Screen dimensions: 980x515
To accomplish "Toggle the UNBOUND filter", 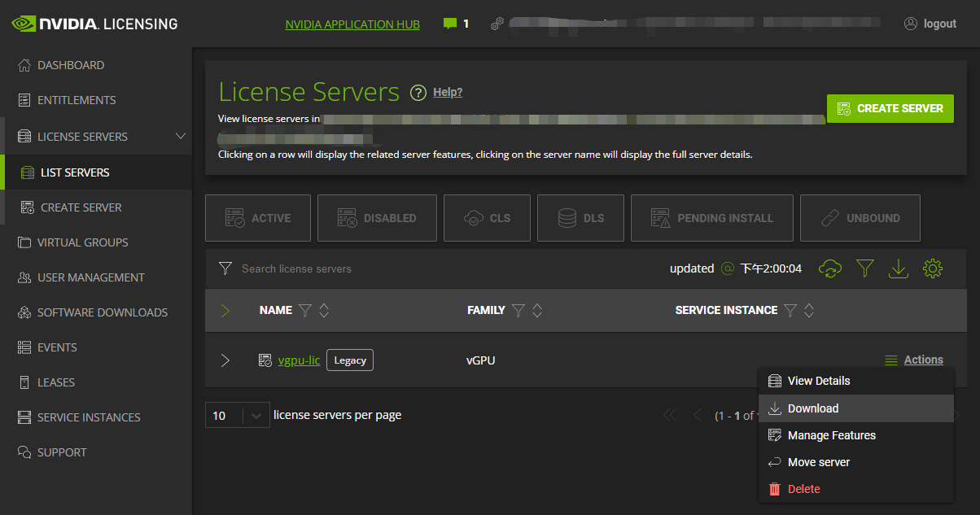I will [x=860, y=218].
